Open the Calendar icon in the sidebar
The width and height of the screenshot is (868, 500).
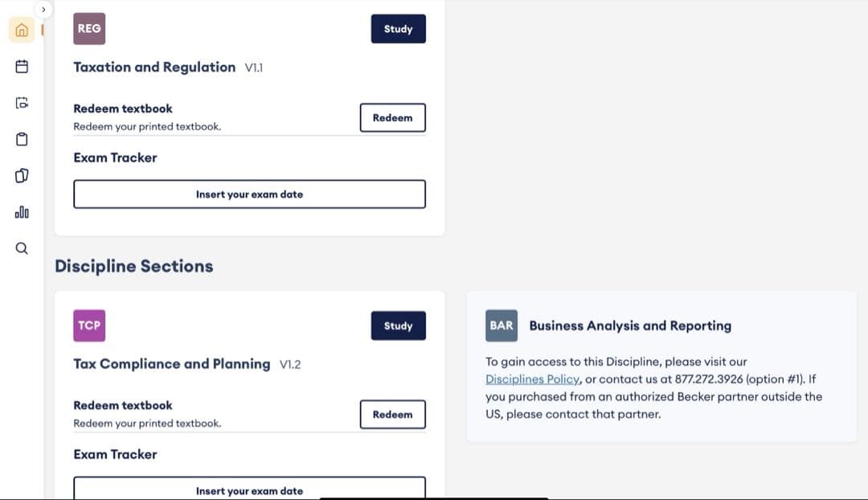tap(21, 67)
